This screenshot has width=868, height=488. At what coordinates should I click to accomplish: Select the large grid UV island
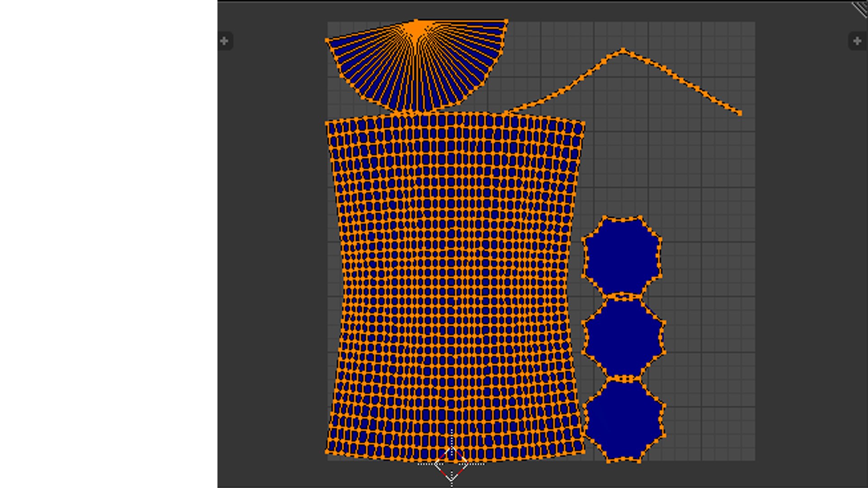click(455, 287)
